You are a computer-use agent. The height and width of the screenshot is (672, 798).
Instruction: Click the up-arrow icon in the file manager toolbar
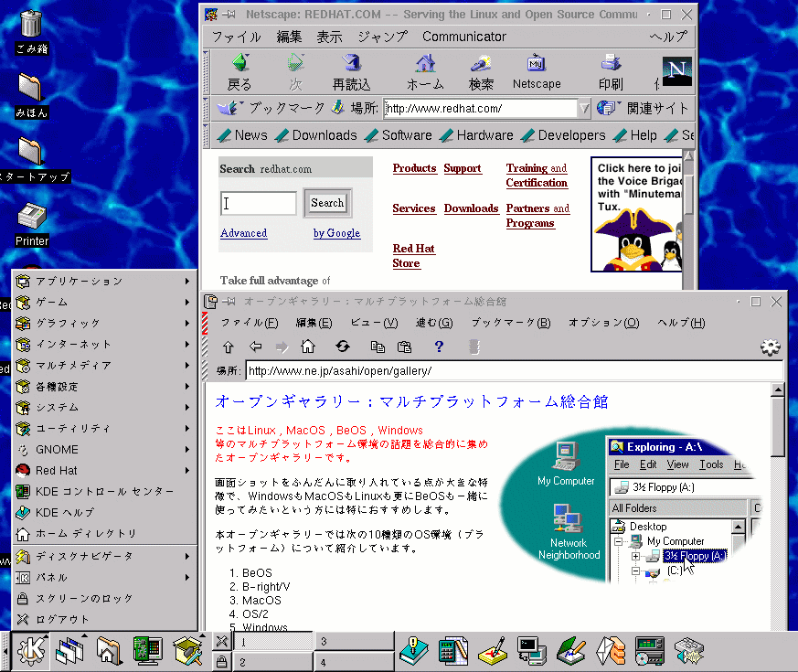[228, 347]
